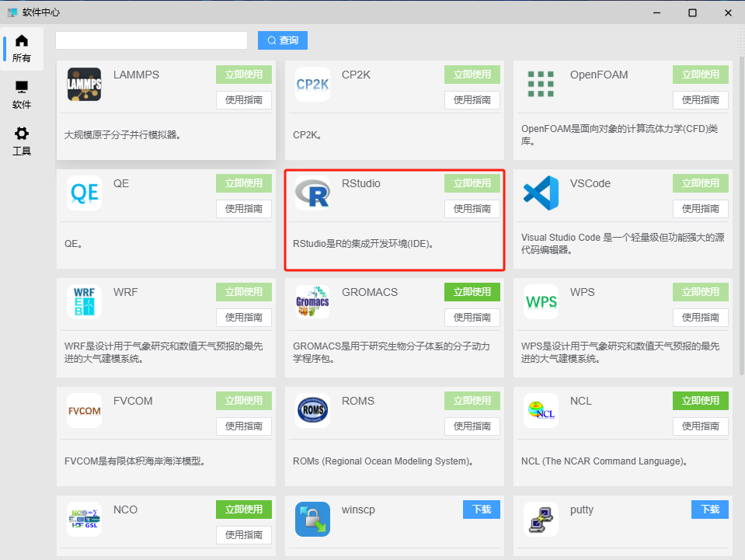745x560 pixels.
Task: Launch QE with 立即使用
Action: pyautogui.click(x=244, y=183)
